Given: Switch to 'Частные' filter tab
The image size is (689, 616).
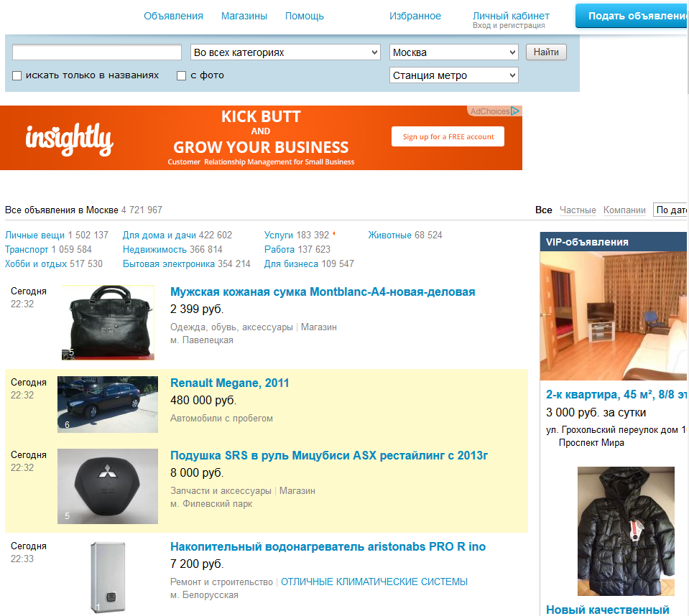Looking at the screenshot, I should (x=578, y=210).
